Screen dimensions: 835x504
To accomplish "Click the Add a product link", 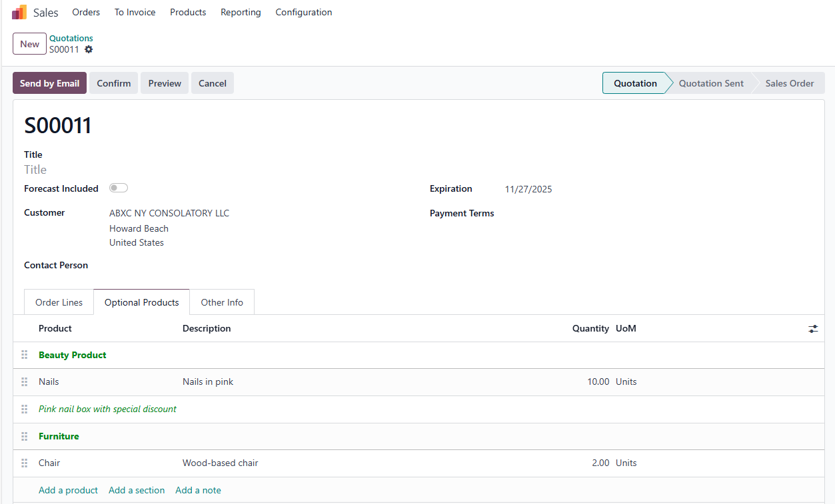I will [68, 491].
